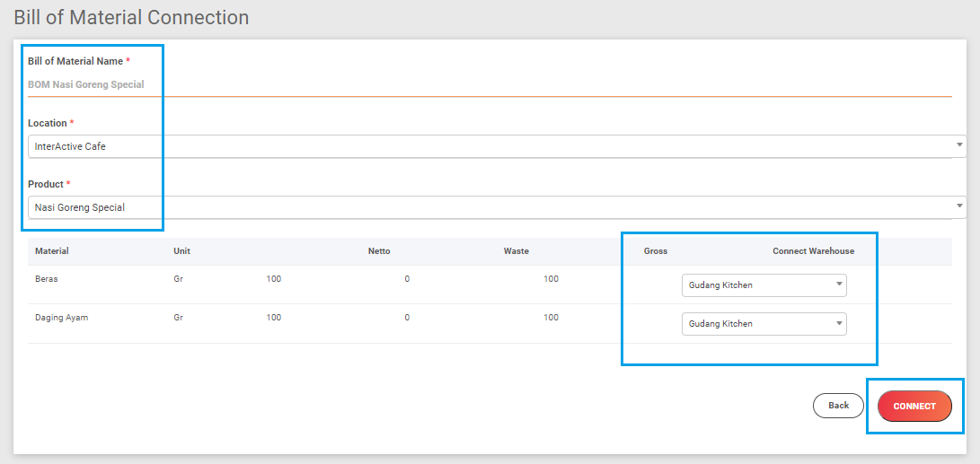
Task: Click the red CONNECT button
Action: tap(914, 406)
